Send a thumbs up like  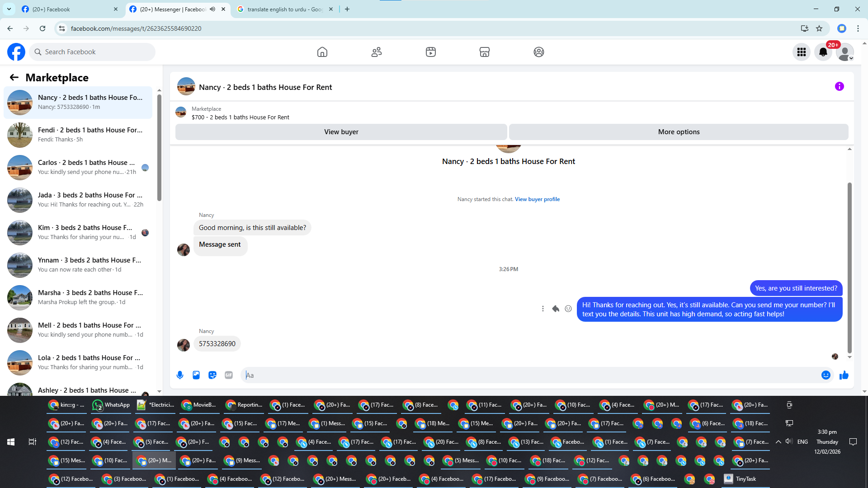click(844, 375)
